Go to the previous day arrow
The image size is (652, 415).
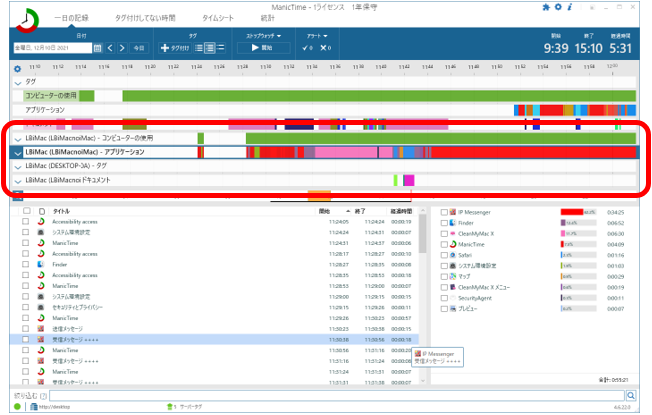(x=110, y=48)
